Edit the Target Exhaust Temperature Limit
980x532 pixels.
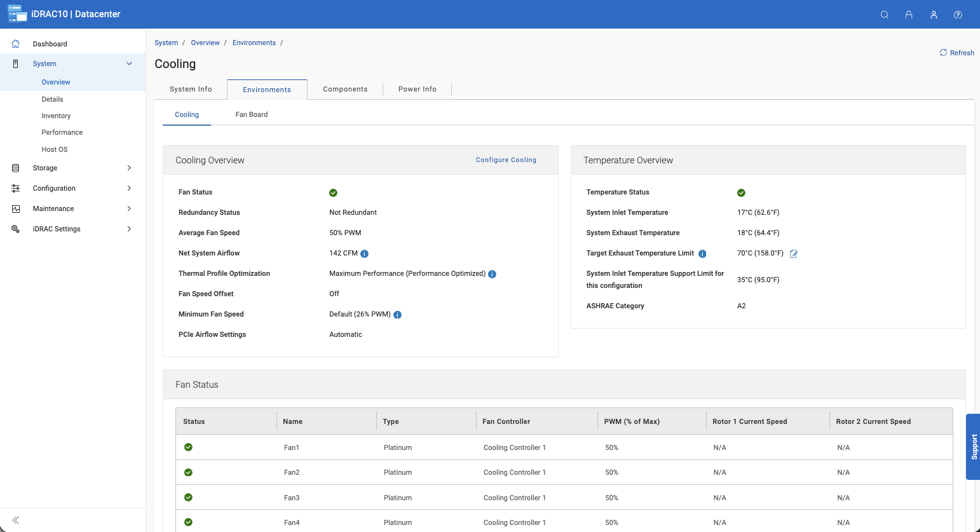794,254
